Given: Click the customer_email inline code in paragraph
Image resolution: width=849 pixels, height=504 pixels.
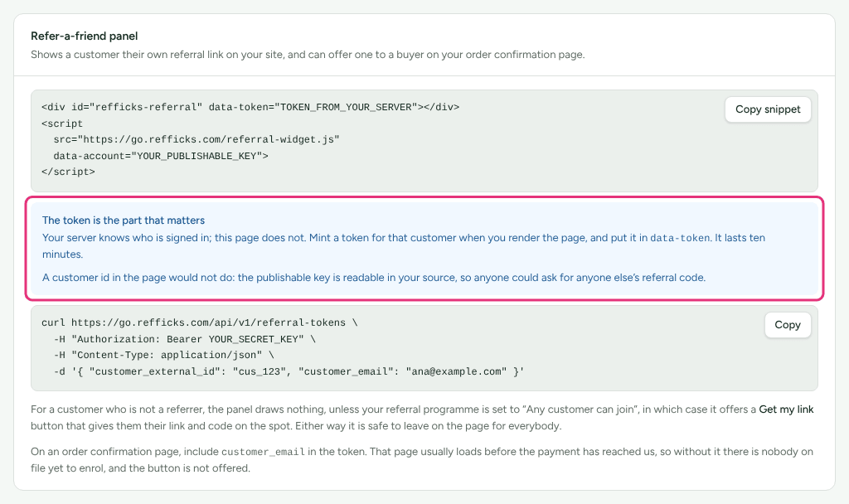Looking at the screenshot, I should pyautogui.click(x=263, y=452).
